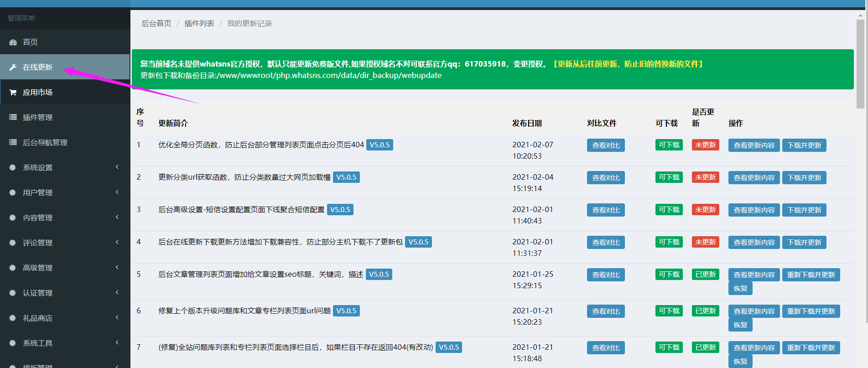This screenshot has height=368, width=868.
Task: Click the gear icon beside 系统设置
Action: point(13,167)
